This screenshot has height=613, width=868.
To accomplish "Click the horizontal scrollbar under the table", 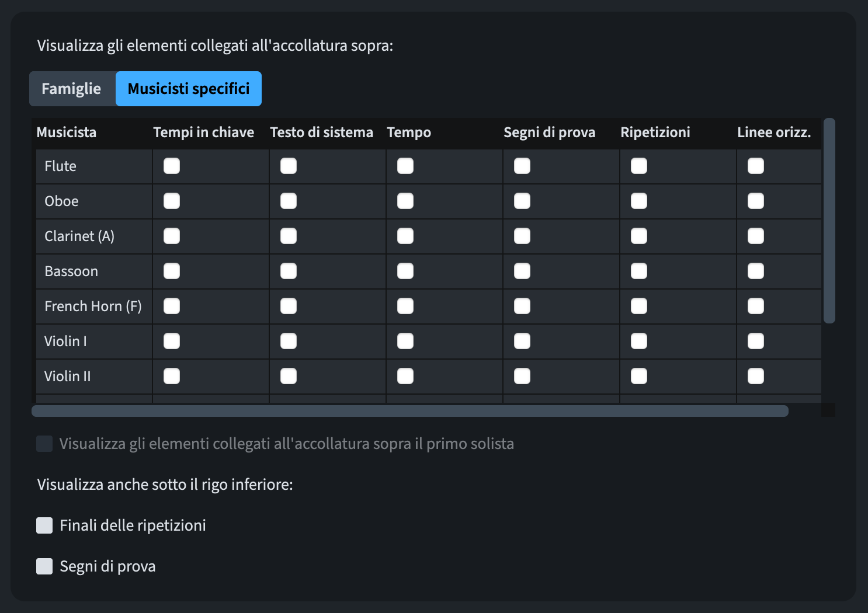I will (409, 411).
